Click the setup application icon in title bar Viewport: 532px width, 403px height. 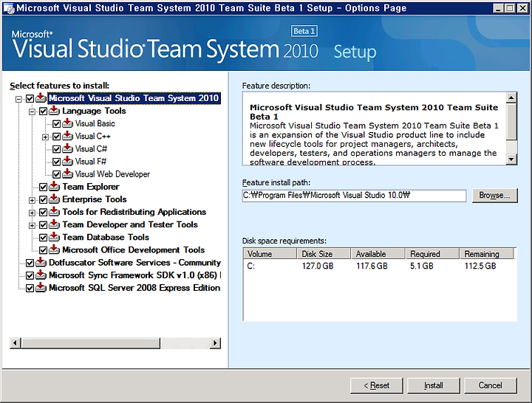coord(9,8)
